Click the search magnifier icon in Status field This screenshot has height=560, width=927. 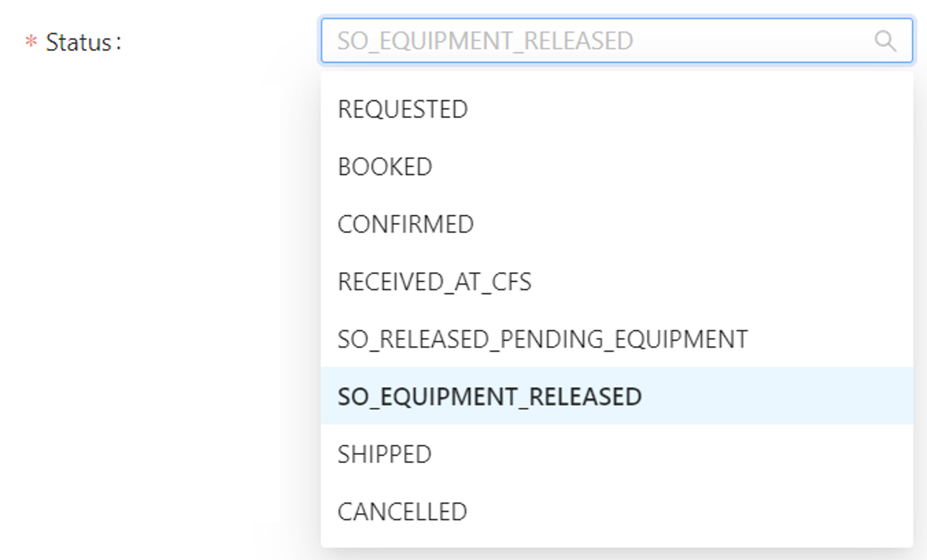click(885, 41)
